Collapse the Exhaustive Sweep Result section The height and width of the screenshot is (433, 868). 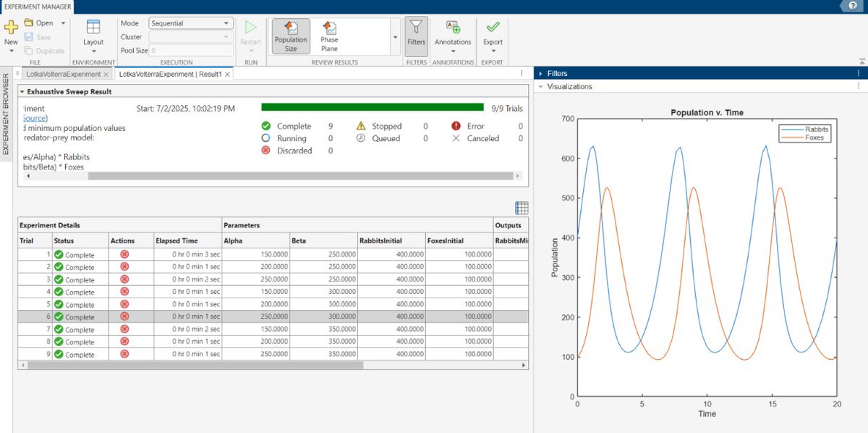tap(22, 92)
